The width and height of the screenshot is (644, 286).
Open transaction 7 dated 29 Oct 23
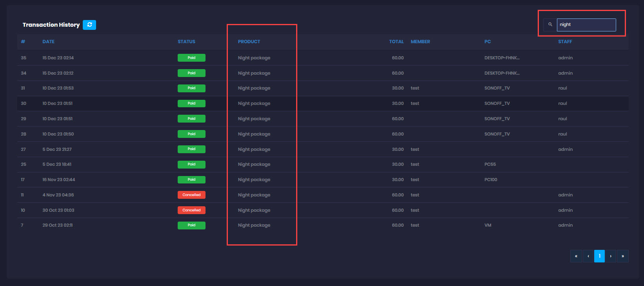pyautogui.click(x=58, y=225)
